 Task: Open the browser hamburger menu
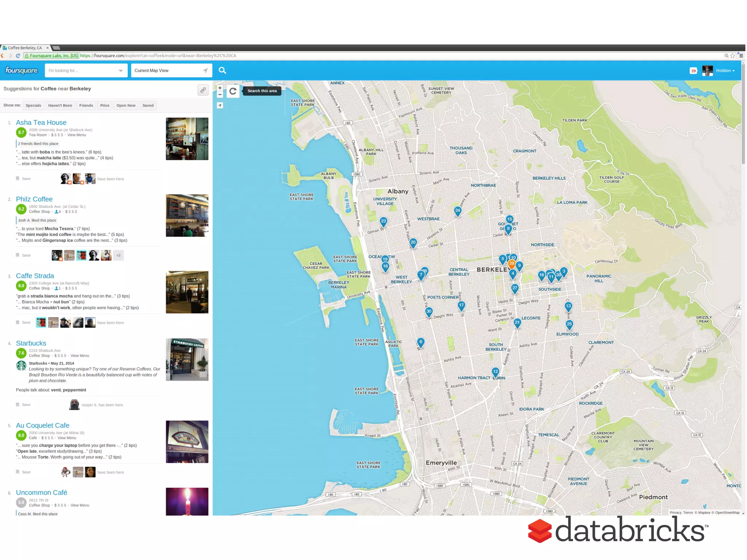741,56
